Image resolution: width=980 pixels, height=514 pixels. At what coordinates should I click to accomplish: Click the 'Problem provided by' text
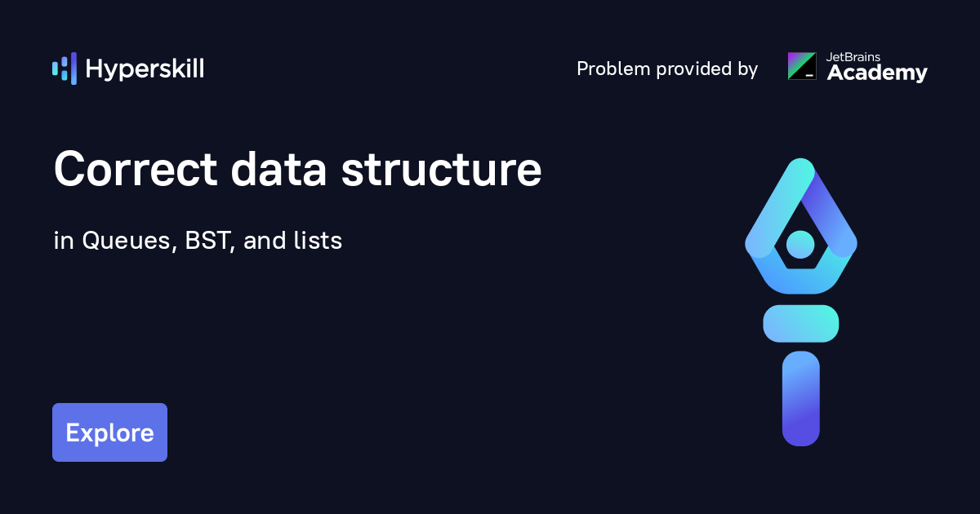[667, 69]
